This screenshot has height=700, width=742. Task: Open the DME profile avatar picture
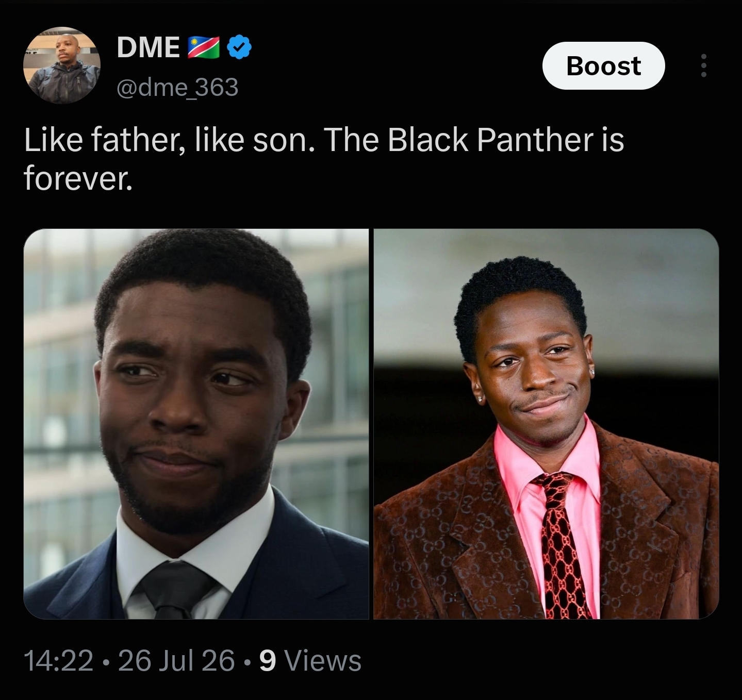click(62, 65)
